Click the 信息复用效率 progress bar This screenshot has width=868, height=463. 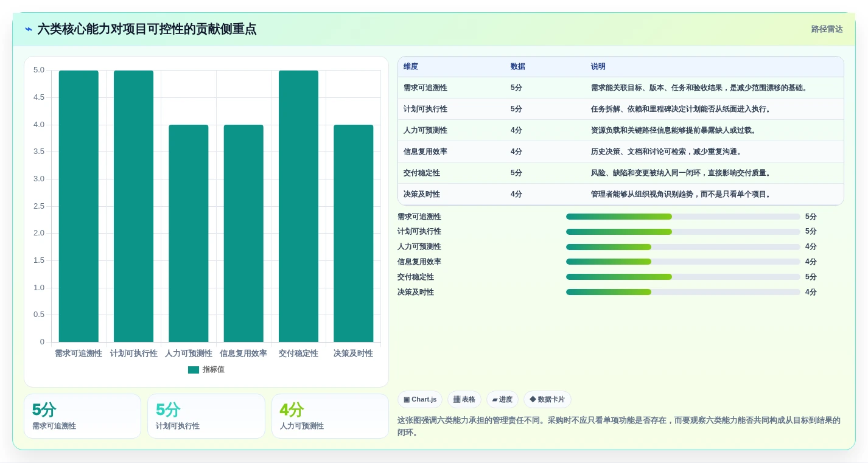683,262
